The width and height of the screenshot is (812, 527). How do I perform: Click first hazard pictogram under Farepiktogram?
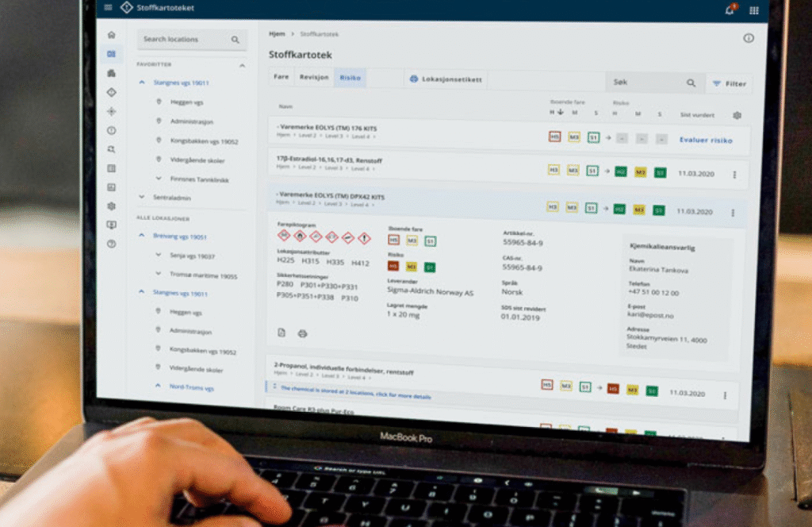click(x=284, y=235)
